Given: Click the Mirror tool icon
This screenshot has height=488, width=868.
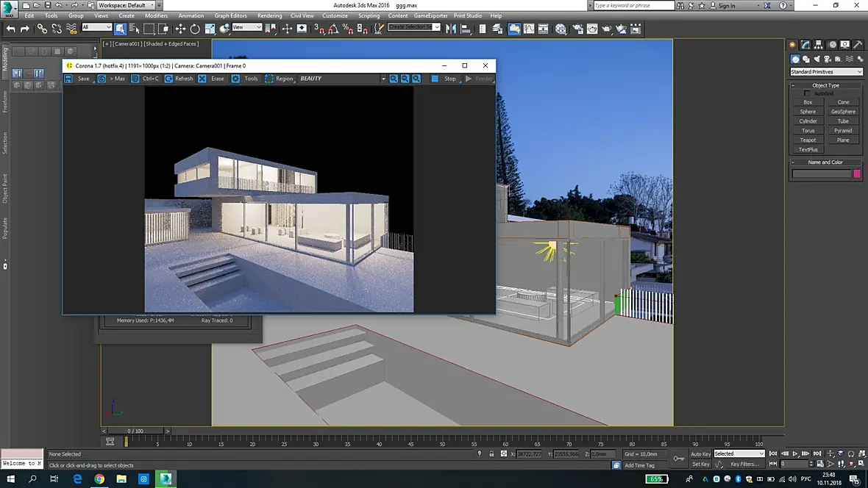Looking at the screenshot, I should (451, 29).
